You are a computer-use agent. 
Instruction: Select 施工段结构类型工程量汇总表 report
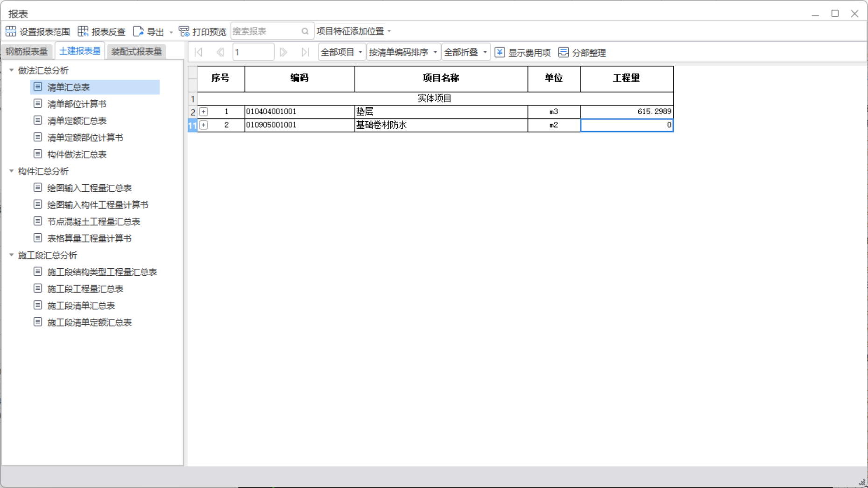102,272
